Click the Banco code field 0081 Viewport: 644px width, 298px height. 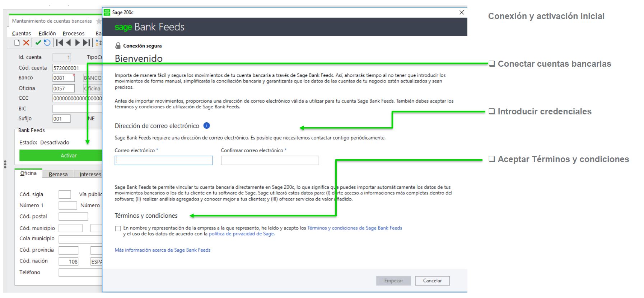64,78
